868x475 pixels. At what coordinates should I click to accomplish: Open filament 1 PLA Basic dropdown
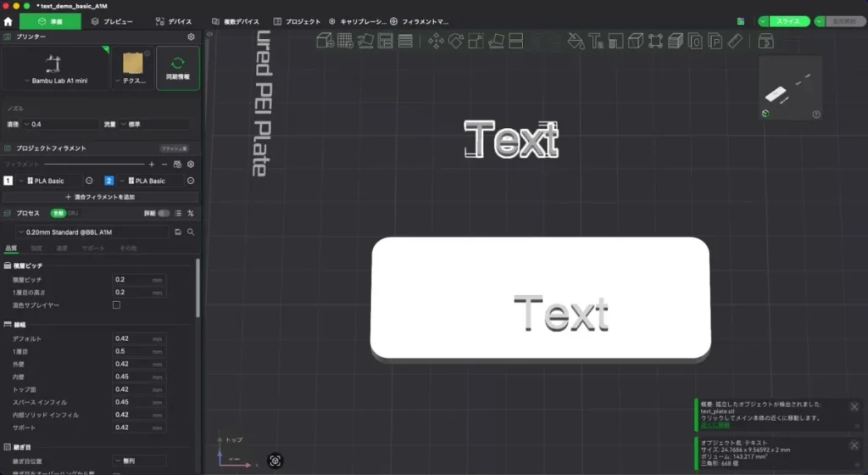pyautogui.click(x=48, y=181)
